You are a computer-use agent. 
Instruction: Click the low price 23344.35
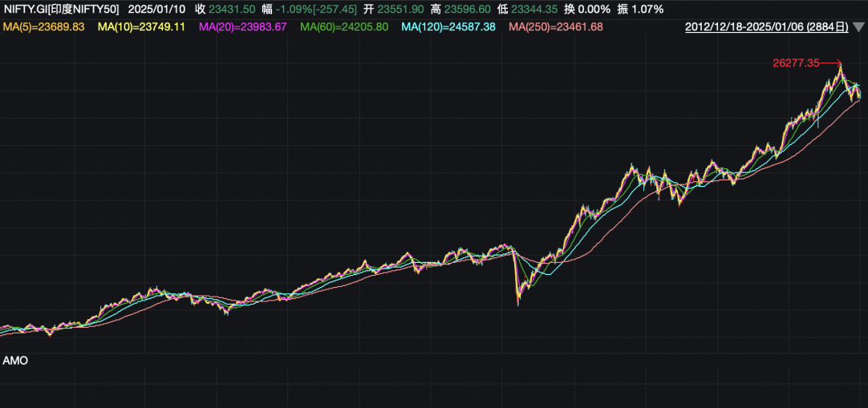coord(535,10)
